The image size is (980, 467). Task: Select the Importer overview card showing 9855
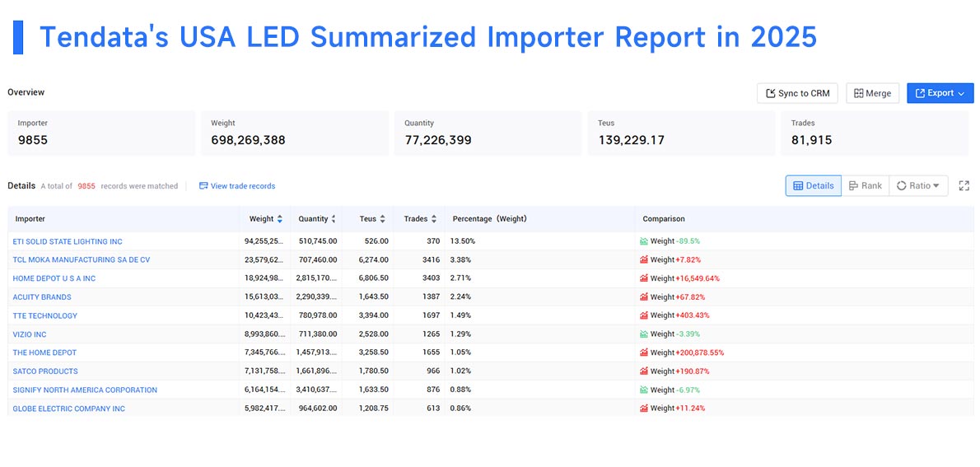[x=101, y=133]
